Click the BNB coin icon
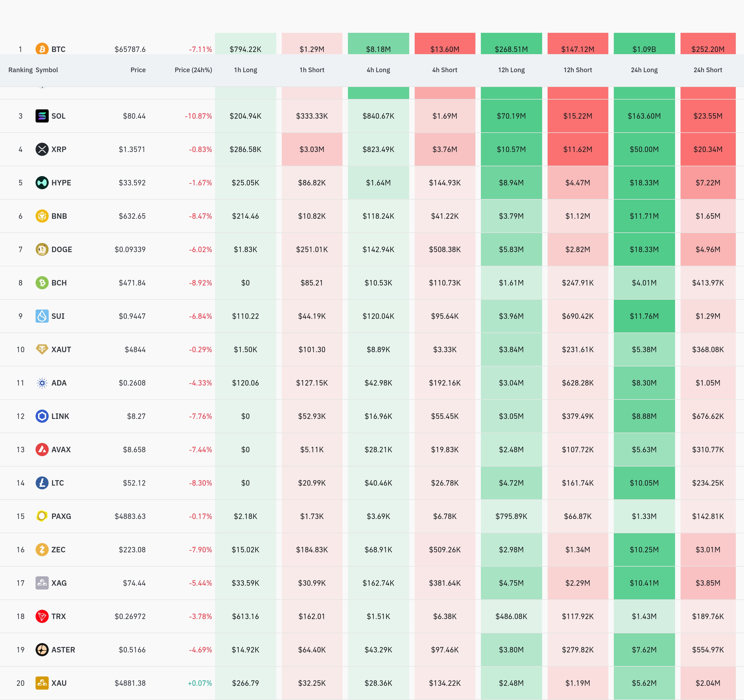This screenshot has width=744, height=700. pos(42,216)
